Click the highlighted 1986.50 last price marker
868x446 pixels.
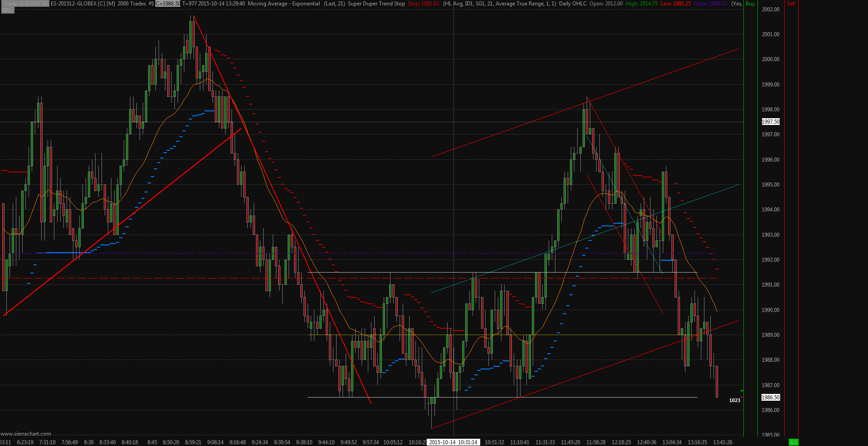click(x=771, y=398)
